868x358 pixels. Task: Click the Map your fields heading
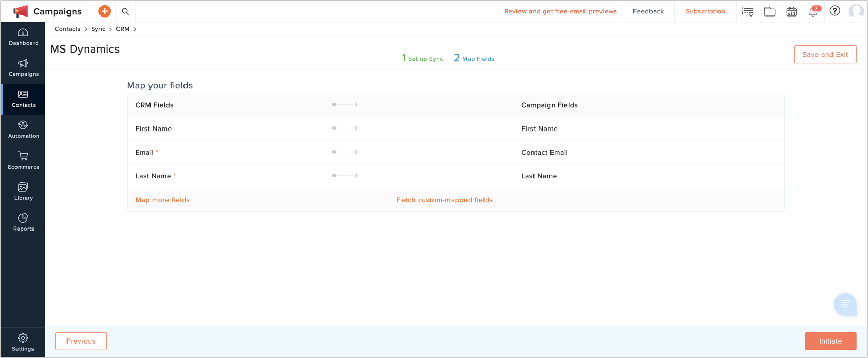160,86
